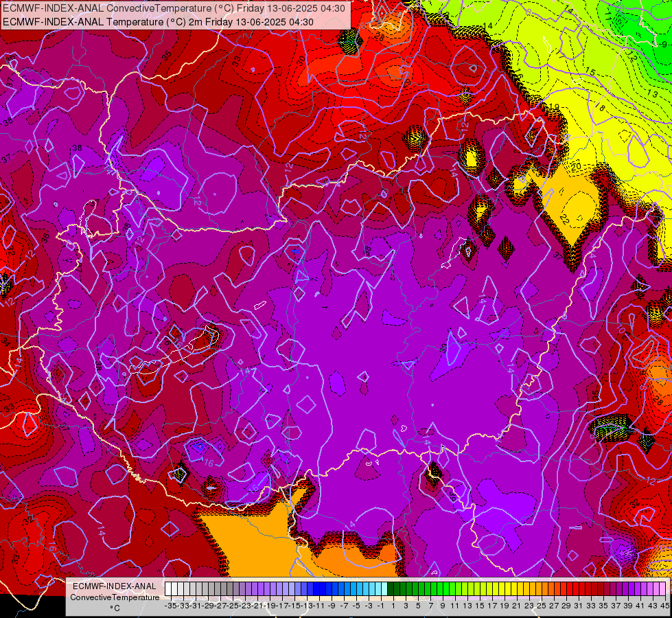Click the '°C' unit label in legend
Image resolution: width=672 pixels, height=618 pixels.
pos(115,608)
